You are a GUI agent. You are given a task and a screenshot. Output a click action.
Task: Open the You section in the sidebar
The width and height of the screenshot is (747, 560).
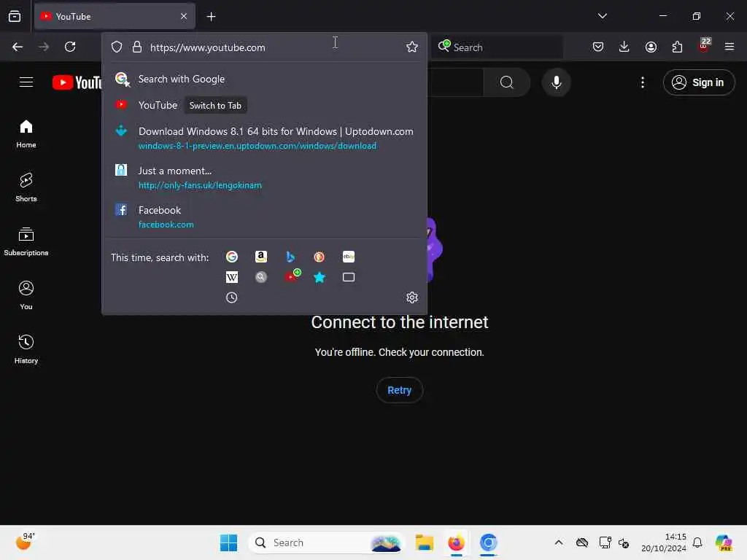(x=26, y=295)
